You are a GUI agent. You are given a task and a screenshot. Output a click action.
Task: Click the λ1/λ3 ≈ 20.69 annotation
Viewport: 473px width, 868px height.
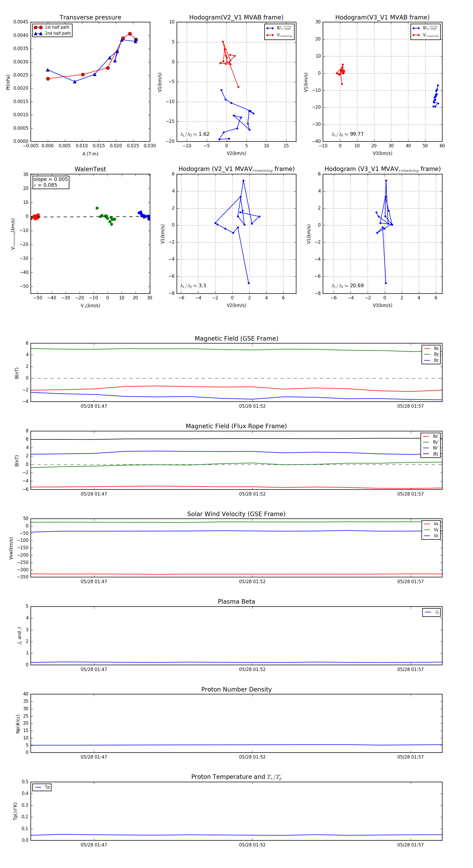[x=347, y=286]
